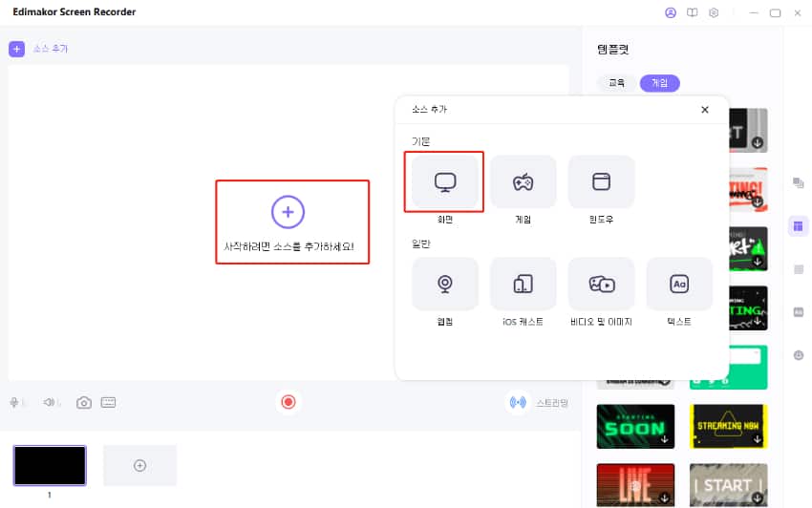The image size is (812, 508).
Task: Download the START template
Action: pyautogui.click(x=758, y=498)
